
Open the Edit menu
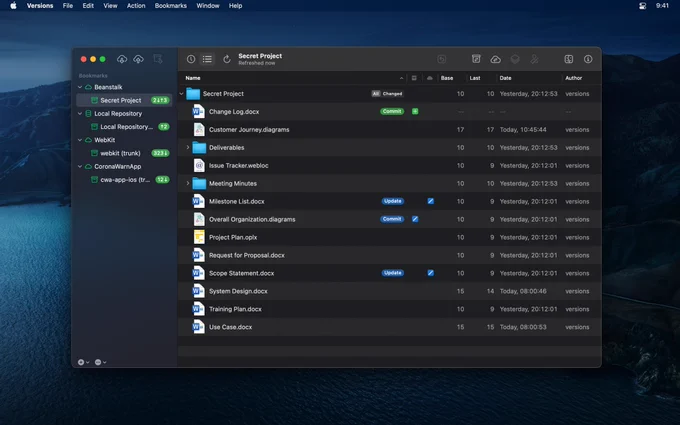click(88, 6)
